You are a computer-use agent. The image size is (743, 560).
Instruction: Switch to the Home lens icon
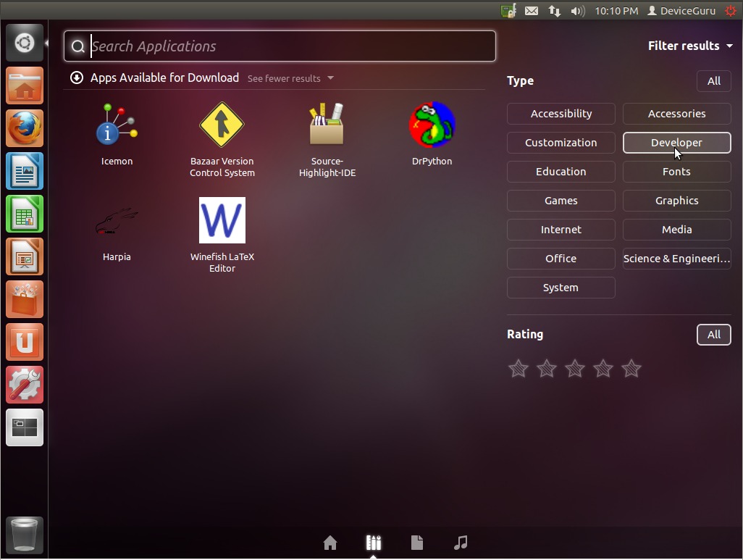click(330, 543)
